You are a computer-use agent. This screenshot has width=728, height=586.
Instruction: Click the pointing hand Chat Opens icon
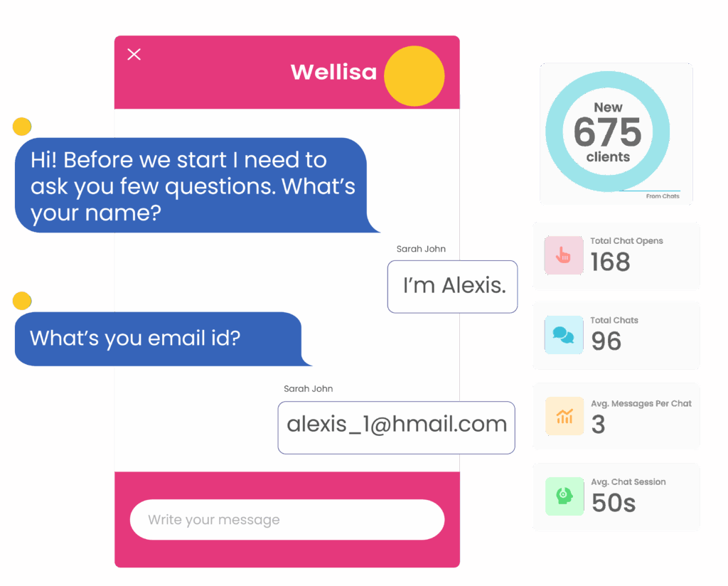[x=562, y=255]
